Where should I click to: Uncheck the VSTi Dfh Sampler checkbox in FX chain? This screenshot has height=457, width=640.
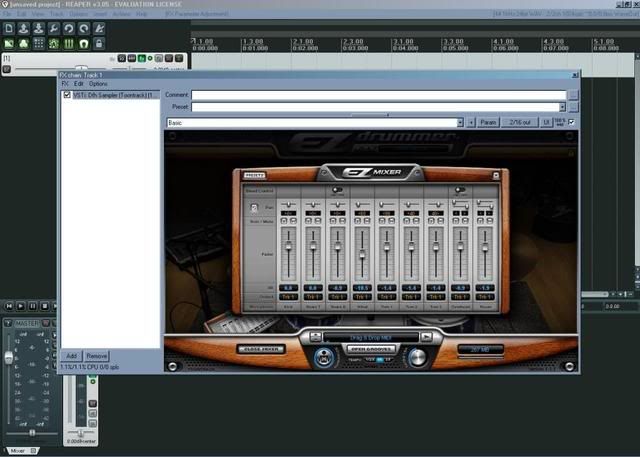[67, 95]
